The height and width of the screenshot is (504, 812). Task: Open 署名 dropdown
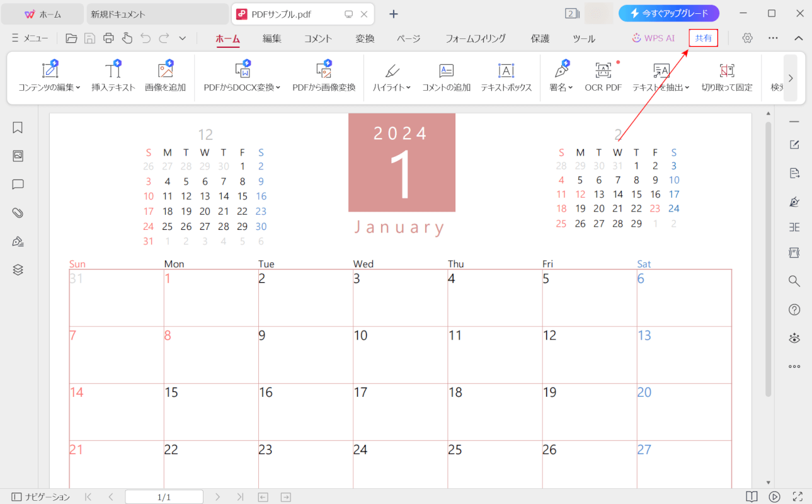559,77
